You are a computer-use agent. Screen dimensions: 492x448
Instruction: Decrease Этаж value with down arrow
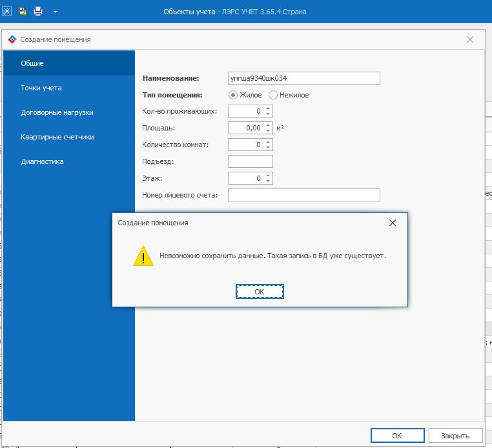[268, 181]
